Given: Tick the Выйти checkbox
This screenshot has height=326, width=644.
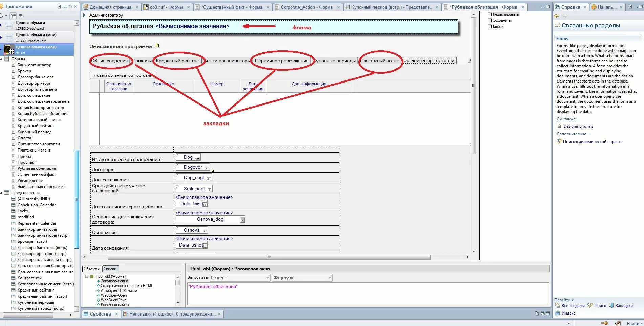Looking at the screenshot, I should tap(489, 26).
